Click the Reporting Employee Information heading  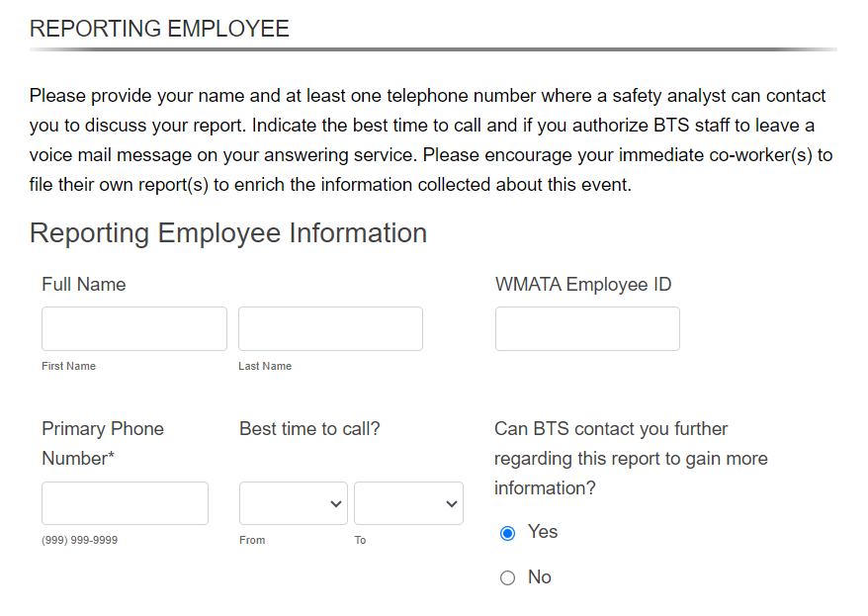pos(228,233)
